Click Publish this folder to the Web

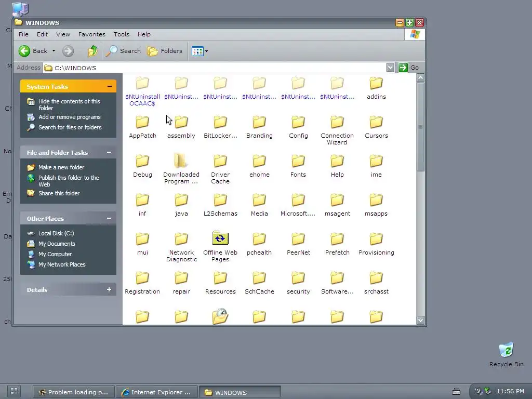click(69, 181)
